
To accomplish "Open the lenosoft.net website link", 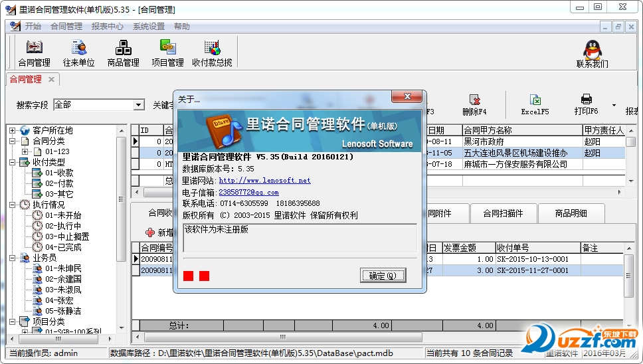I will 264,181.
